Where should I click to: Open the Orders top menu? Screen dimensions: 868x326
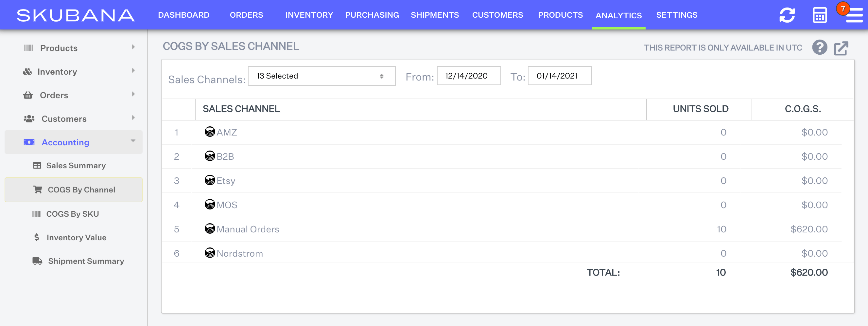click(x=246, y=15)
